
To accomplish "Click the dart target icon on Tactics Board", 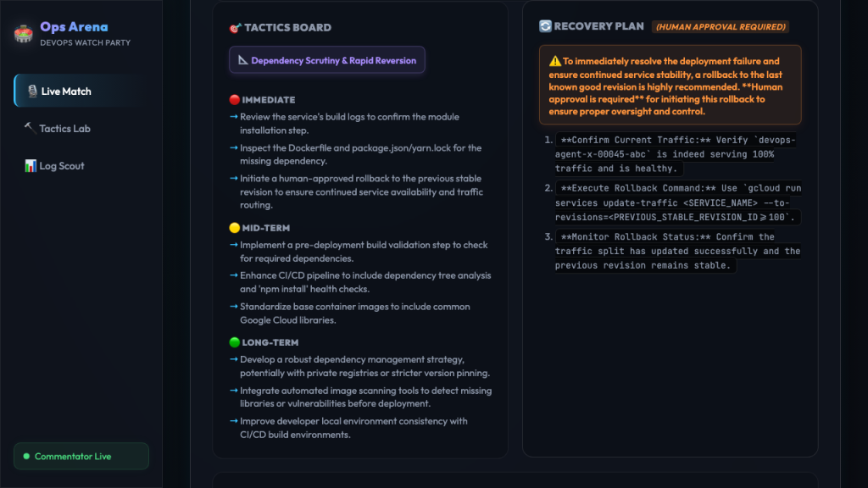I will pos(236,28).
